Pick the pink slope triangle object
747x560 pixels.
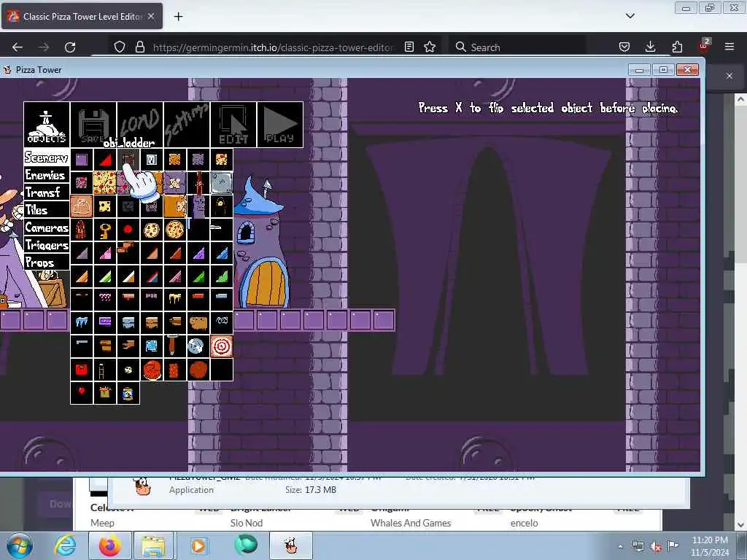pos(105,253)
